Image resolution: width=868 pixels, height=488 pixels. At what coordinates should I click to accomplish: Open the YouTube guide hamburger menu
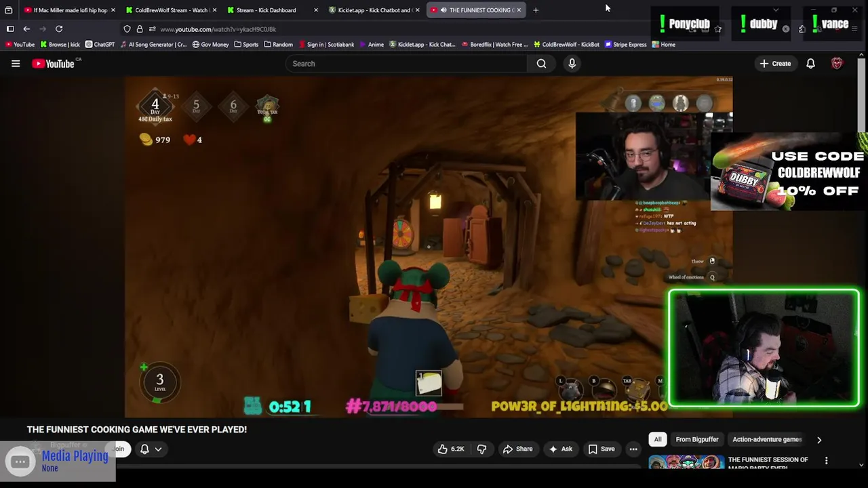point(16,64)
